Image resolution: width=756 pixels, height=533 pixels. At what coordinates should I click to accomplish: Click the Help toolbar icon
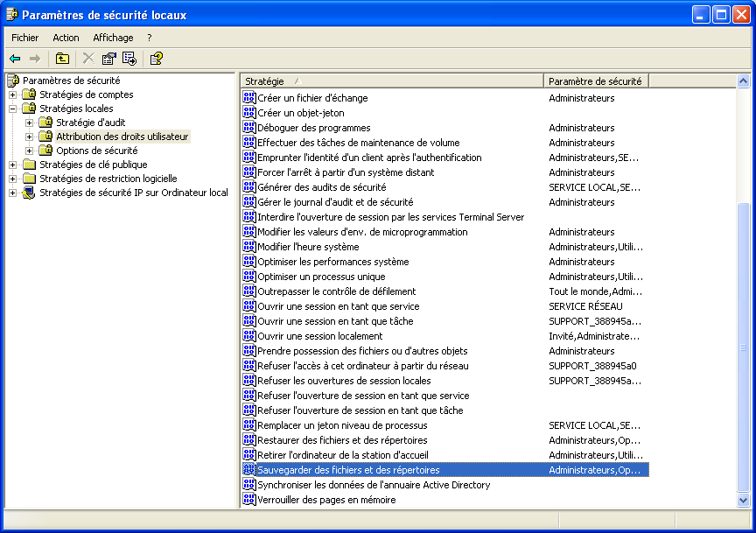click(156, 59)
